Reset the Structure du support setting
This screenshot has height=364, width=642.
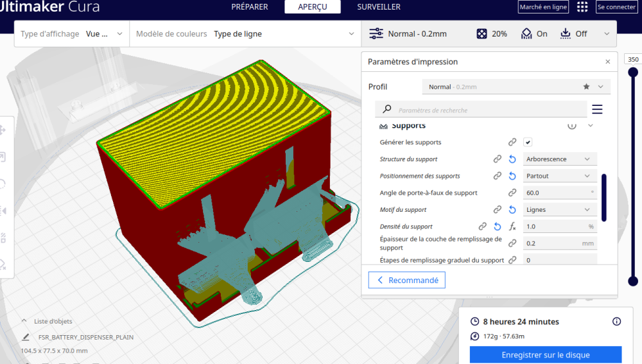tap(512, 159)
